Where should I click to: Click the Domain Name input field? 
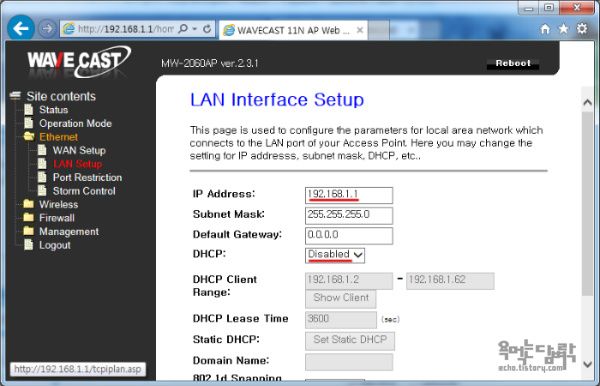[x=349, y=362]
